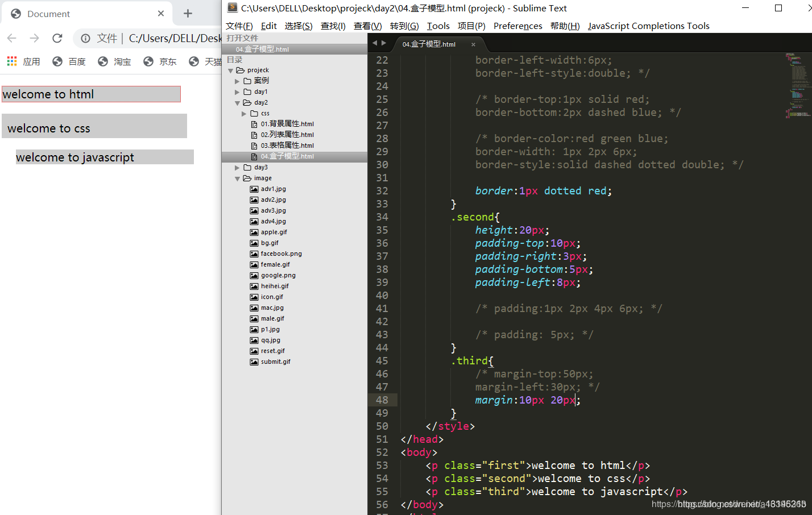Open the 文件(F) menu in Sublime Text
812x515 pixels.
tap(239, 26)
